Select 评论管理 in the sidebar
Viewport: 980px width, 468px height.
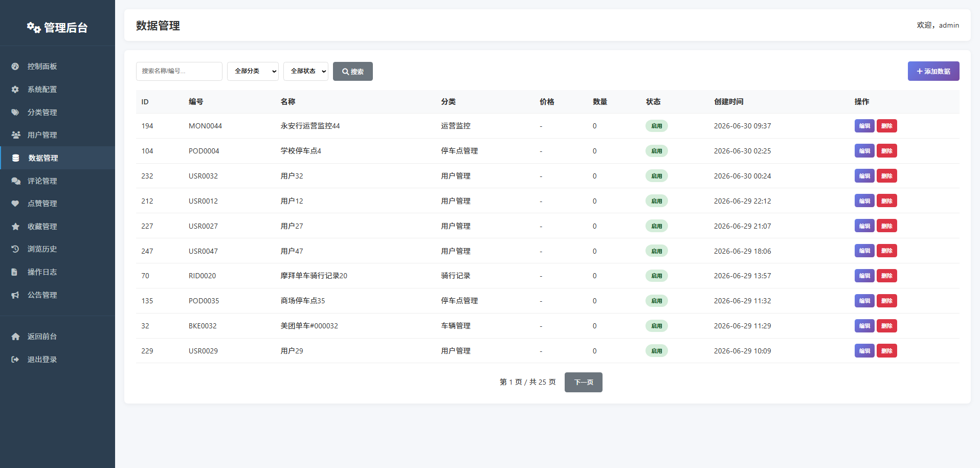click(57, 181)
